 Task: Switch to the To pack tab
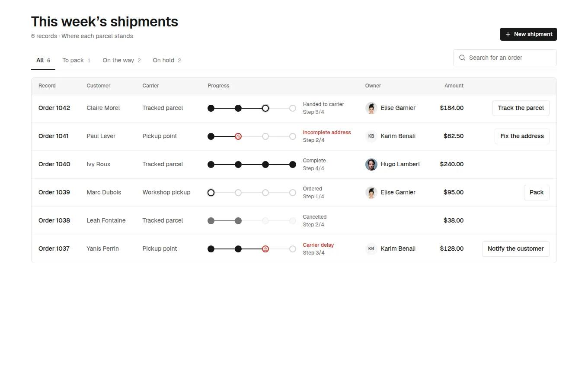(77, 61)
